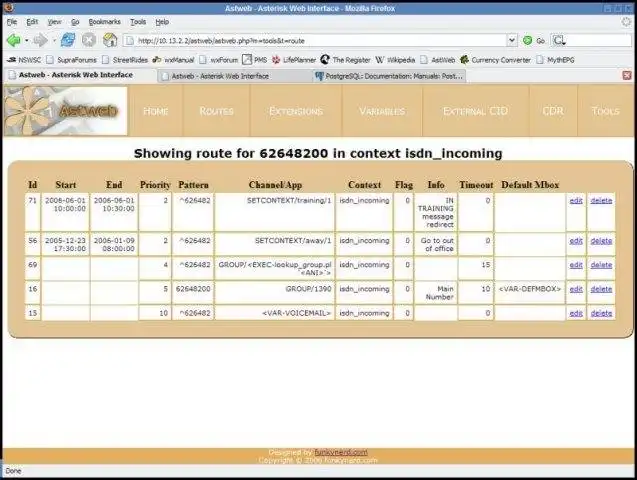Switch to the second Astweb tab
This screenshot has width=637, height=480.
pyautogui.click(x=234, y=76)
